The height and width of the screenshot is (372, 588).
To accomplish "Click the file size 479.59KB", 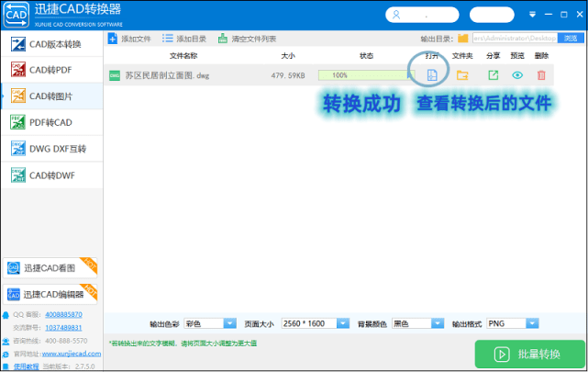I will click(288, 75).
